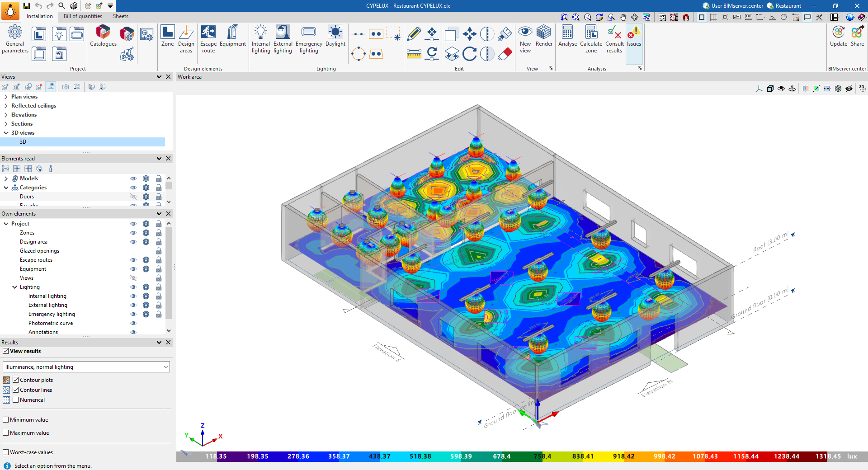
Task: Select the Emergency lighting tool
Action: [x=309, y=39]
